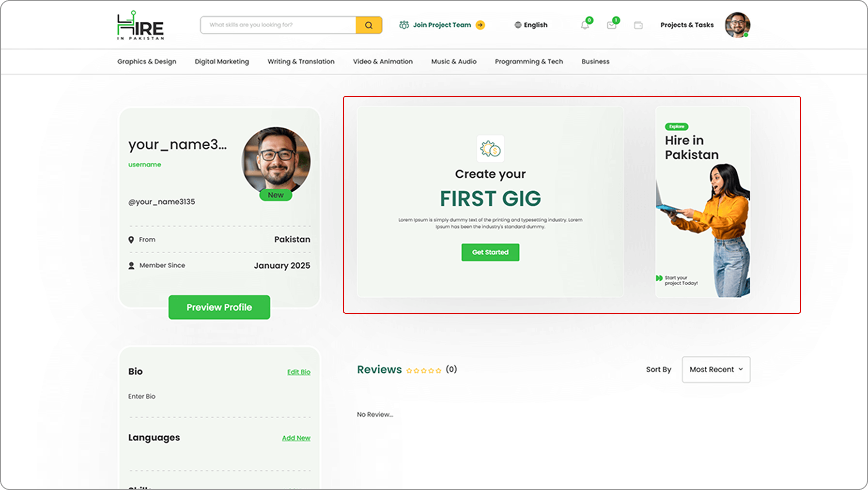The height and width of the screenshot is (490, 868).
Task: Click the Join Project Team people icon
Action: (x=404, y=25)
